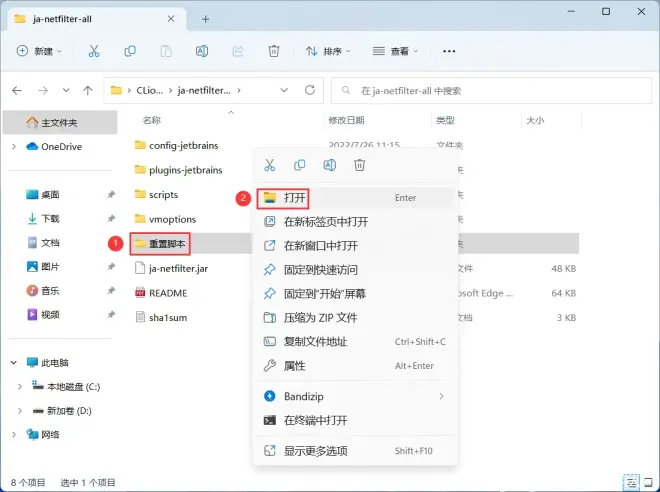Choose 打开 in the context menu
660x492 pixels.
click(356, 198)
